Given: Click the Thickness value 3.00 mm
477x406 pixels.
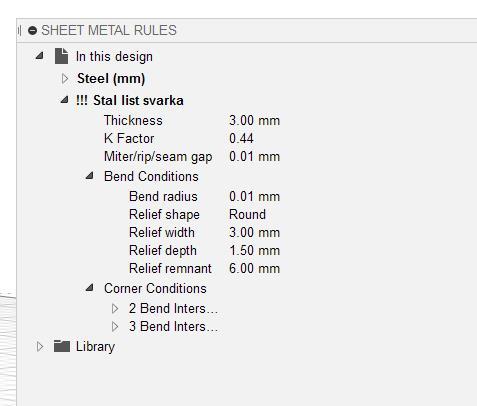Looking at the screenshot, I should click(254, 121).
